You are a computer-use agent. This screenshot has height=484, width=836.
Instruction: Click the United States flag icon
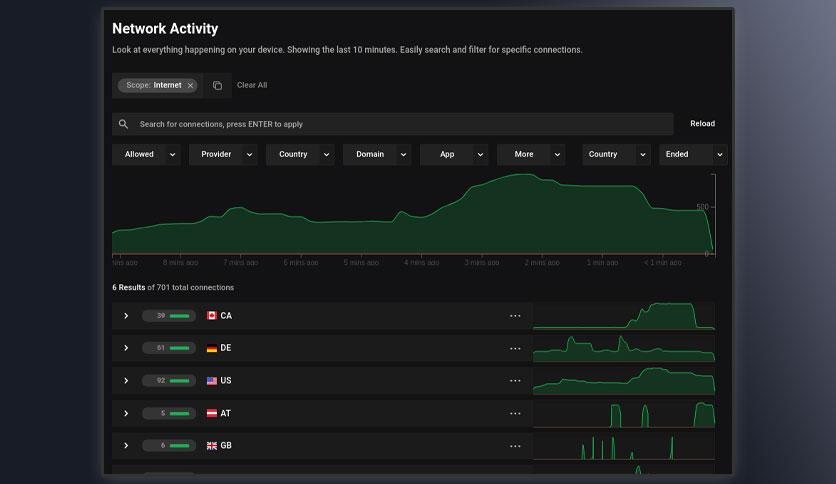(212, 381)
